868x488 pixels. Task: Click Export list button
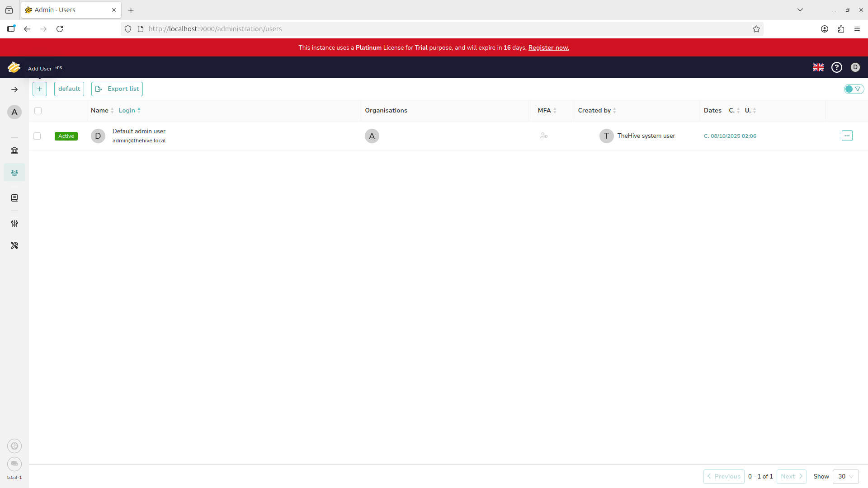click(117, 89)
